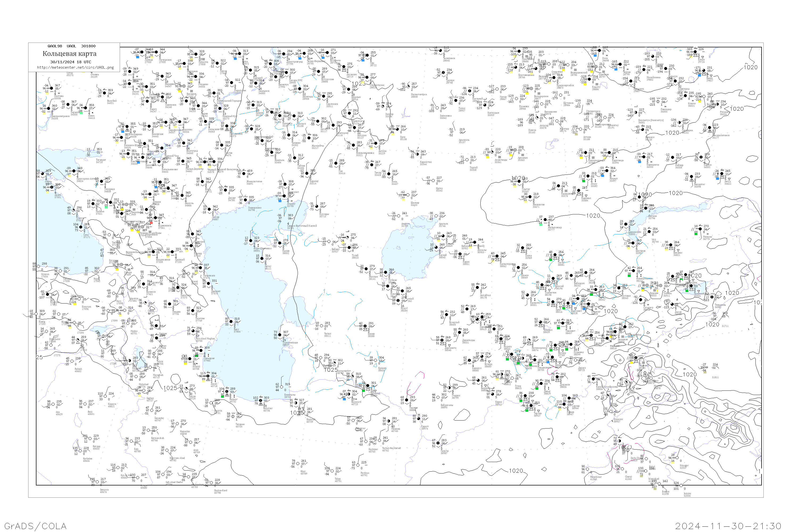Click the Полтава station circle marker
Screen dimensions: 798x532
(x=52, y=89)
